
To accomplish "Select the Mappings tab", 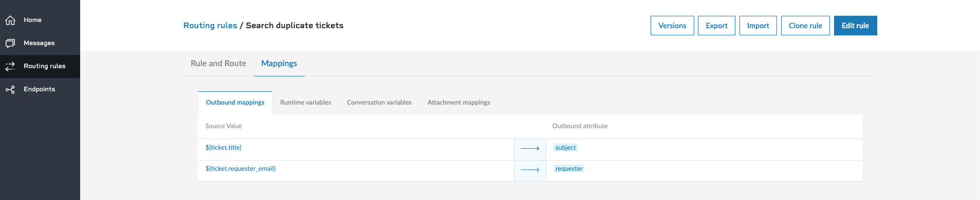I will click(x=279, y=64).
